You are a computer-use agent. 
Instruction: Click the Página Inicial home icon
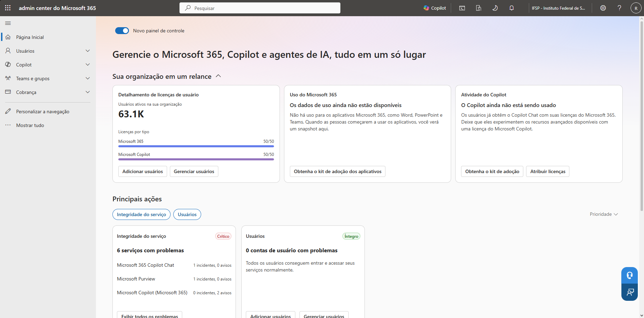[8, 37]
